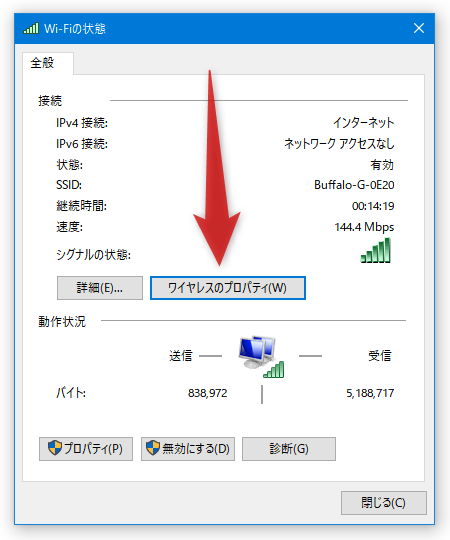Image resolution: width=450 pixels, height=540 pixels.
Task: Click IPv4 connection value インターネット
Action: point(364,123)
